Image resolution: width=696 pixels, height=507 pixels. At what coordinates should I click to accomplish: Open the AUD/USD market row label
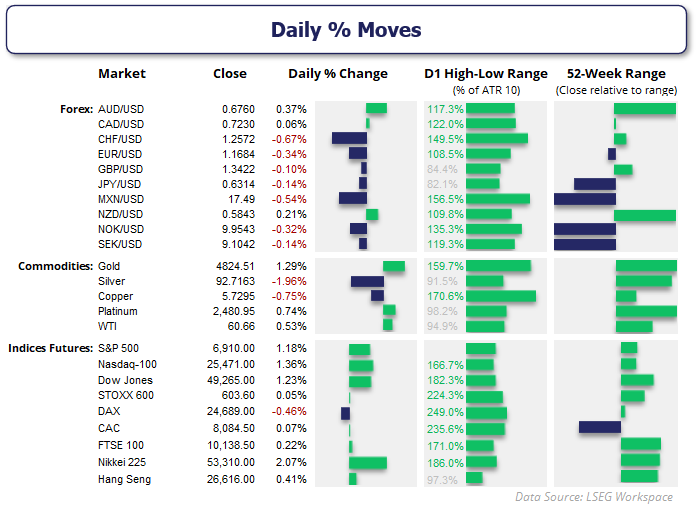click(120, 109)
